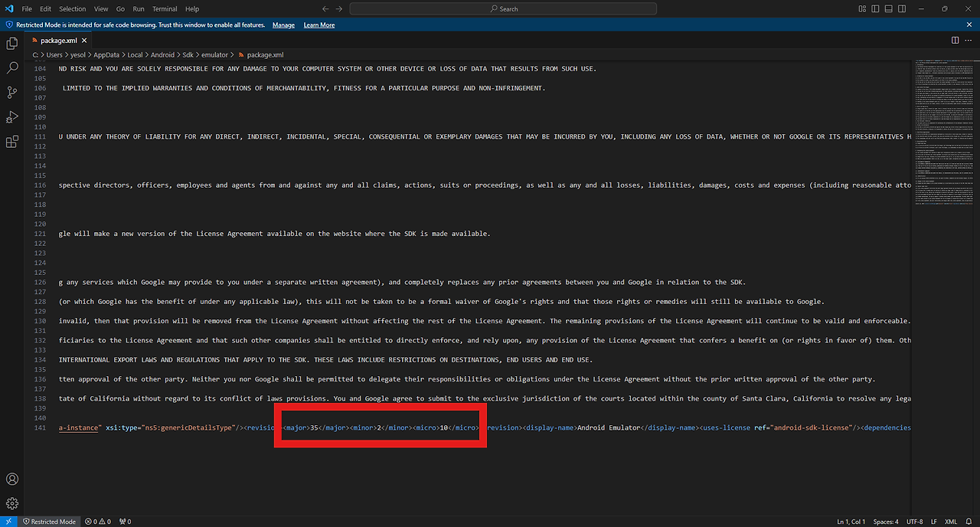The height and width of the screenshot is (527, 980).
Task: Open editor More Actions ellipsis
Action: 969,40
